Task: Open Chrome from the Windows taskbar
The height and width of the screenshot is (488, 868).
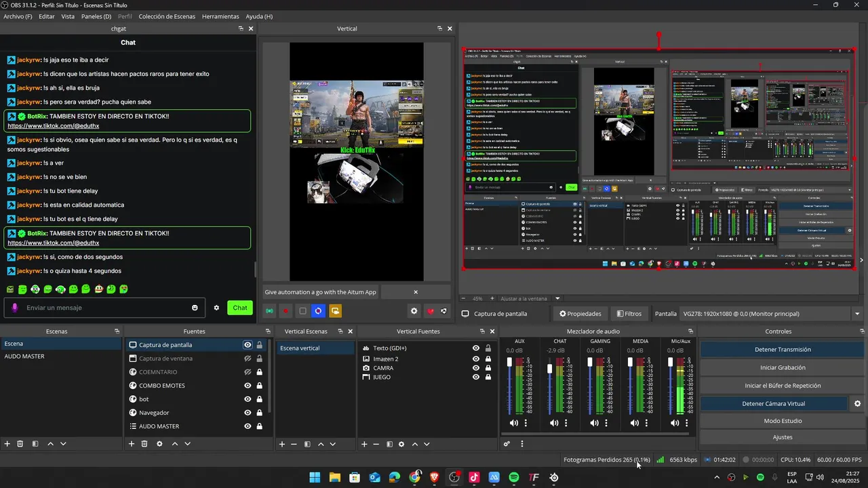Action: point(414,477)
